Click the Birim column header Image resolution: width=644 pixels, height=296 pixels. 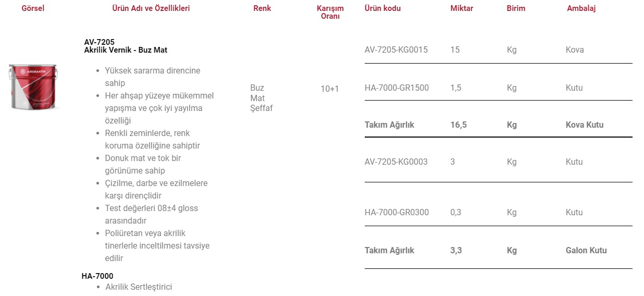click(x=516, y=8)
